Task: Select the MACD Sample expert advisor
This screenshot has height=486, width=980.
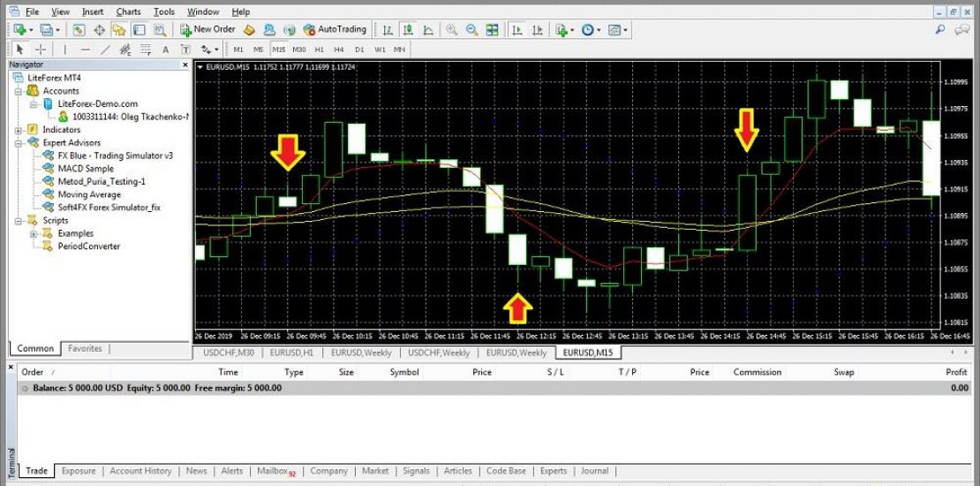Action: coord(85,168)
